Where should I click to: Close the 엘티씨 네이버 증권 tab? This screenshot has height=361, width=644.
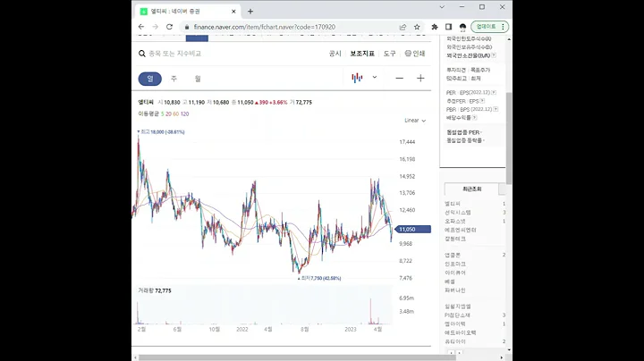pyautogui.click(x=233, y=12)
